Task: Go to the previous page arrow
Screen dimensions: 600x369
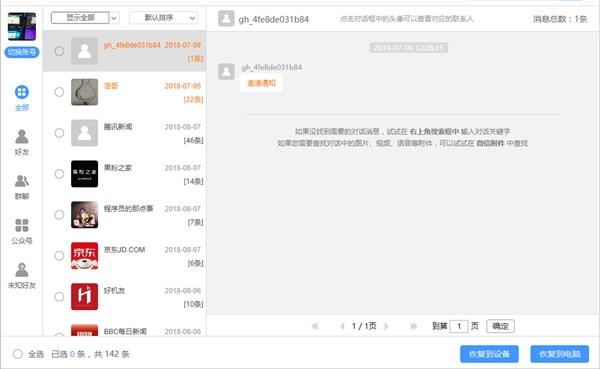Action: tap(342, 326)
